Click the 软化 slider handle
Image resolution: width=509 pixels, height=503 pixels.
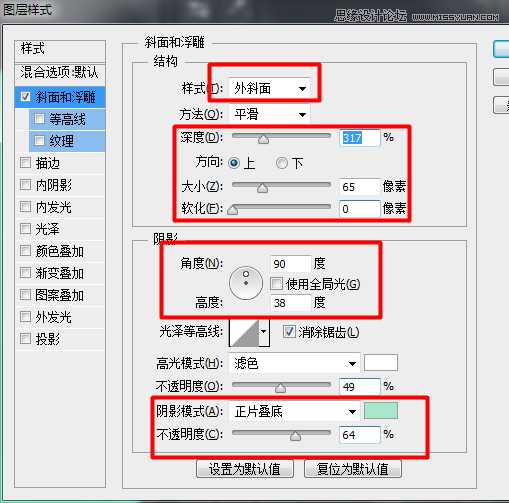(x=233, y=210)
